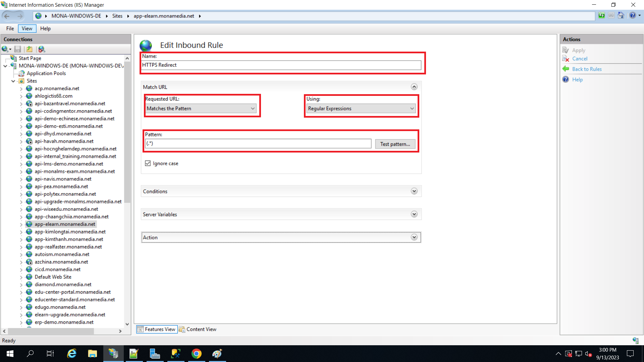This screenshot has width=644, height=362.
Task: Open Internet Explorer from taskbar
Action: [x=72, y=354]
